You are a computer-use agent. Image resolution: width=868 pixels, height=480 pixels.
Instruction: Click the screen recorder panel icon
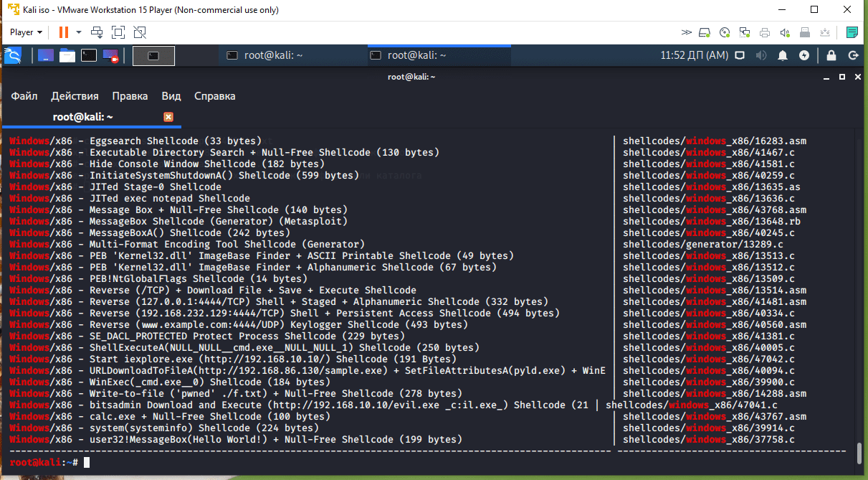[110, 55]
